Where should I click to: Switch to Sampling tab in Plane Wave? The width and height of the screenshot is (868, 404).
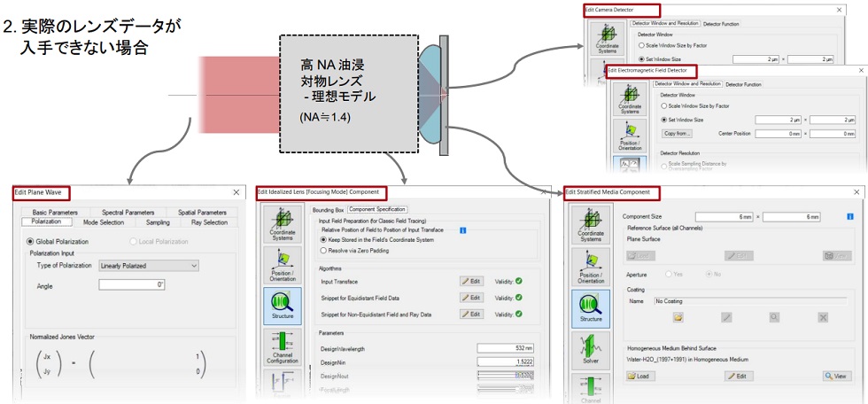[158, 221]
